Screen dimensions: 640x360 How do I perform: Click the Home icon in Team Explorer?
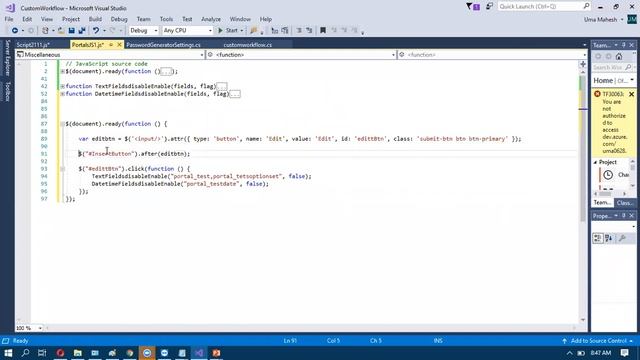(x=619, y=56)
